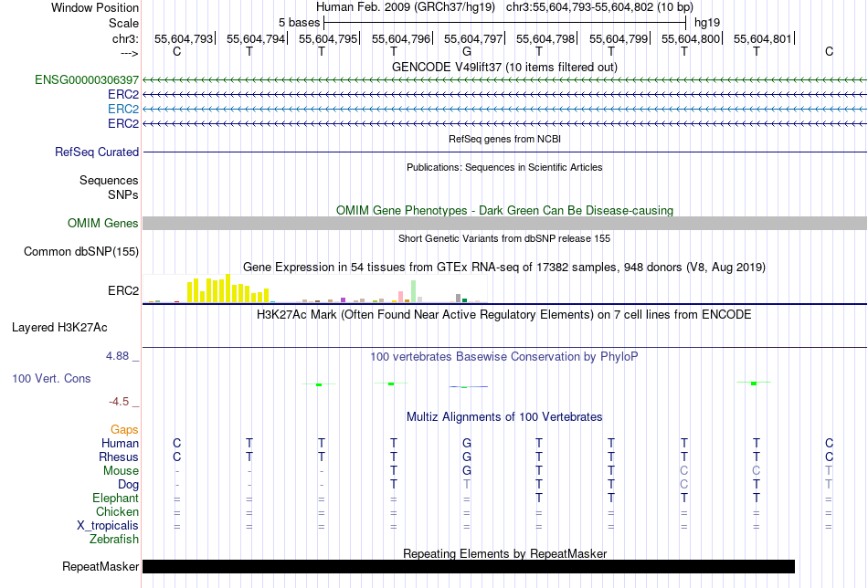Click the G base in the reference sequence row
This screenshot has width=868, height=588.
467,51
